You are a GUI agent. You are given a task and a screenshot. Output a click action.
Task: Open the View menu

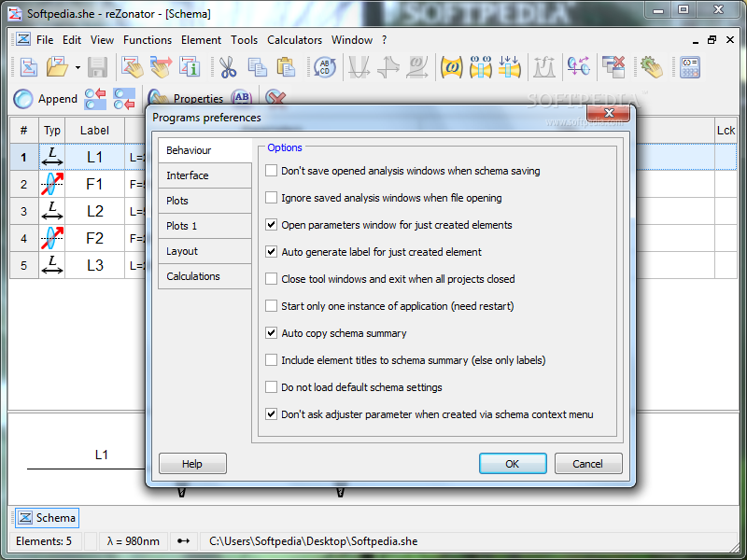pyautogui.click(x=102, y=40)
